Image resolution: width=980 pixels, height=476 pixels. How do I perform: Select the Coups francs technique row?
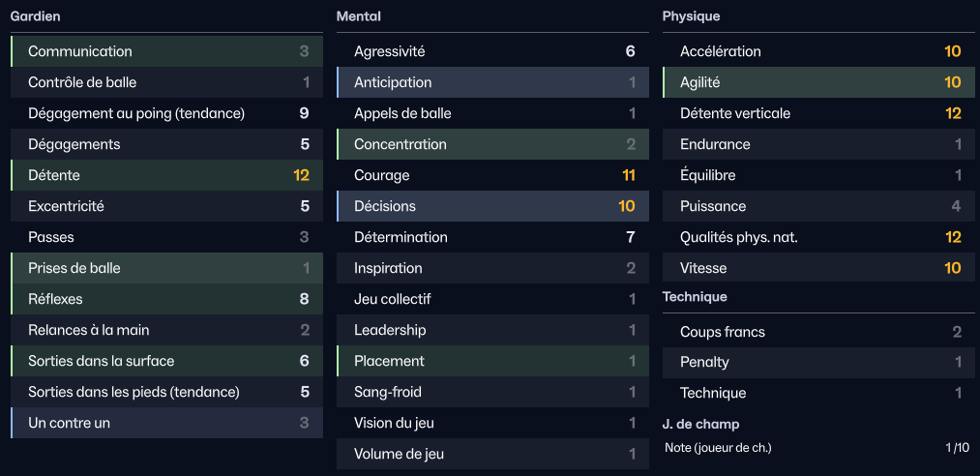point(818,332)
